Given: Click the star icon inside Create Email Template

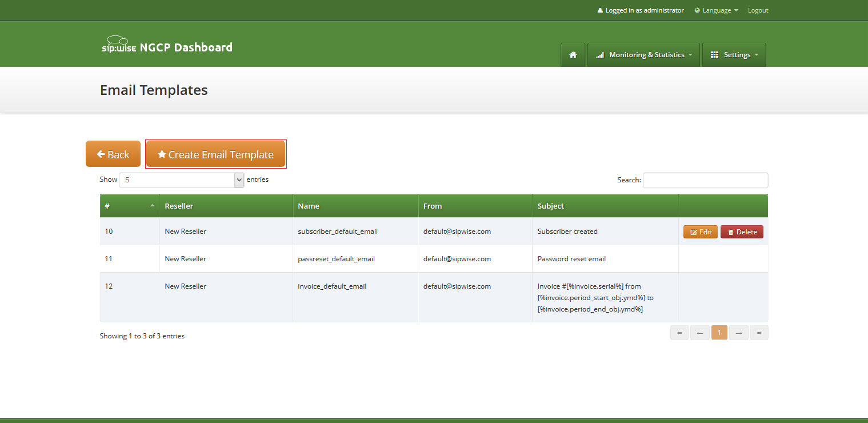Looking at the screenshot, I should [x=162, y=153].
